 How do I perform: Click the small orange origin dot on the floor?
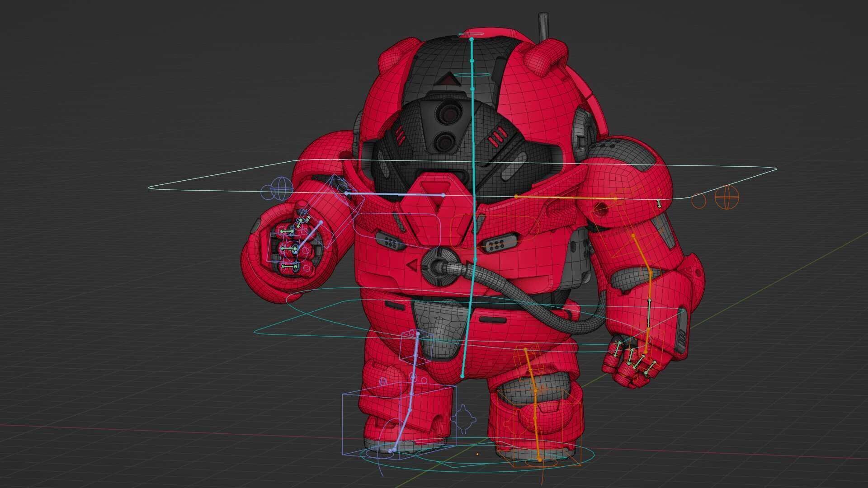tap(477, 453)
